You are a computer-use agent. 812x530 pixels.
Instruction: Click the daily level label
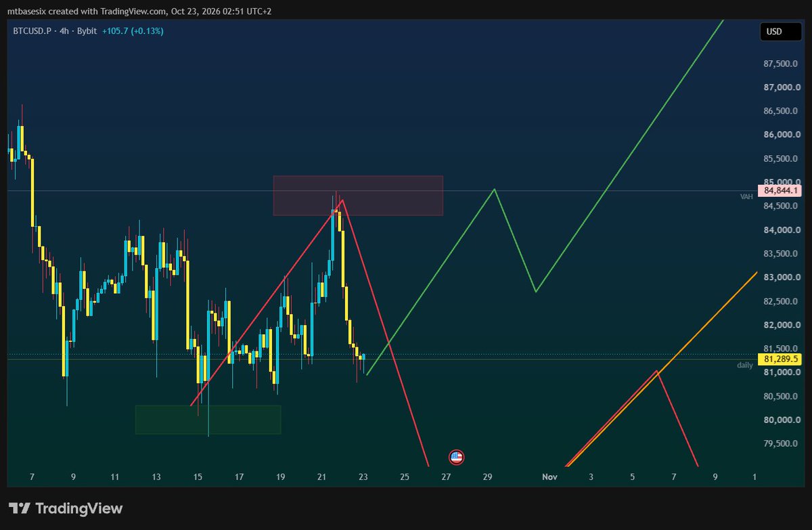[745, 366]
